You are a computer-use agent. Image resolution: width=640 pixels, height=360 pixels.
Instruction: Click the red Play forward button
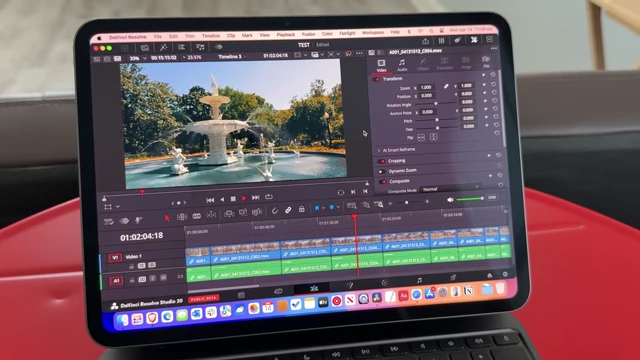tap(244, 198)
